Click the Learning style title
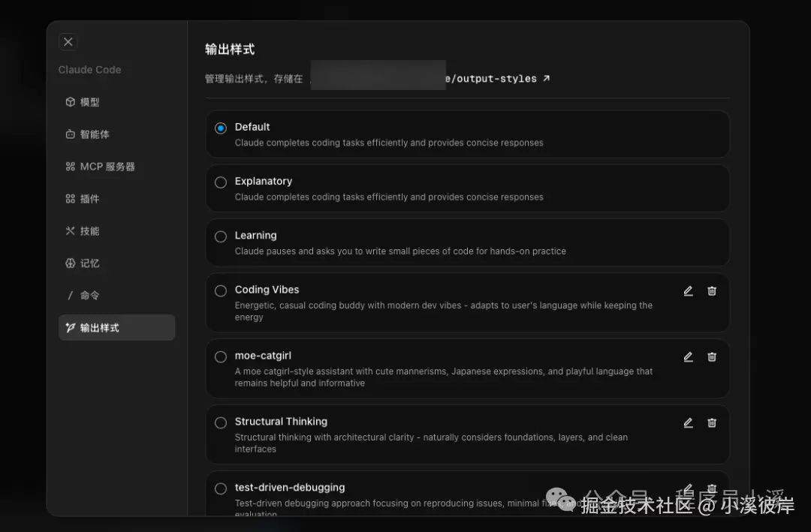811x532 pixels. tap(255, 236)
